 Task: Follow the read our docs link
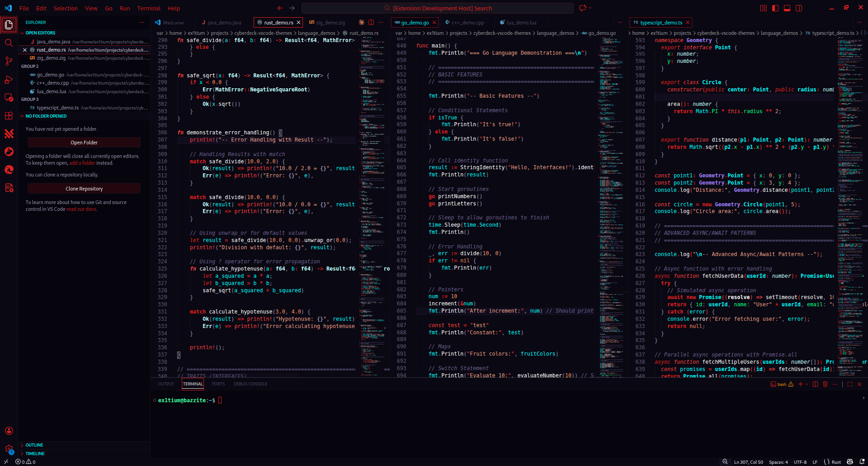[81, 209]
